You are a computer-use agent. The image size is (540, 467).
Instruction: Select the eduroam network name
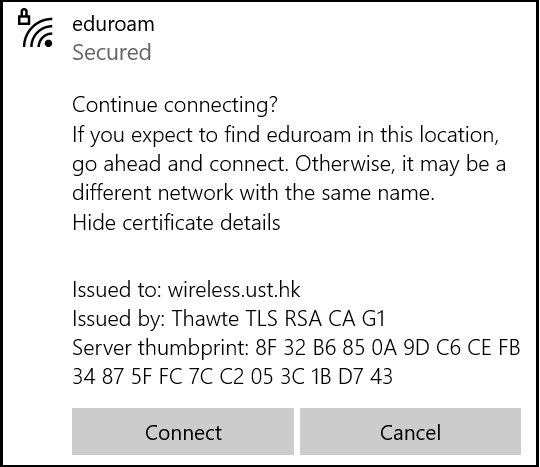(x=113, y=24)
